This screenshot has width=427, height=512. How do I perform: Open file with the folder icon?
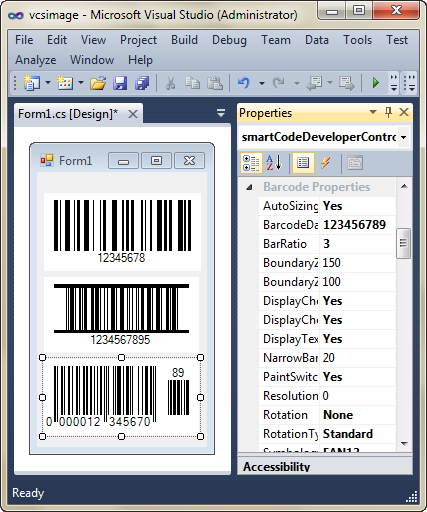click(x=98, y=83)
